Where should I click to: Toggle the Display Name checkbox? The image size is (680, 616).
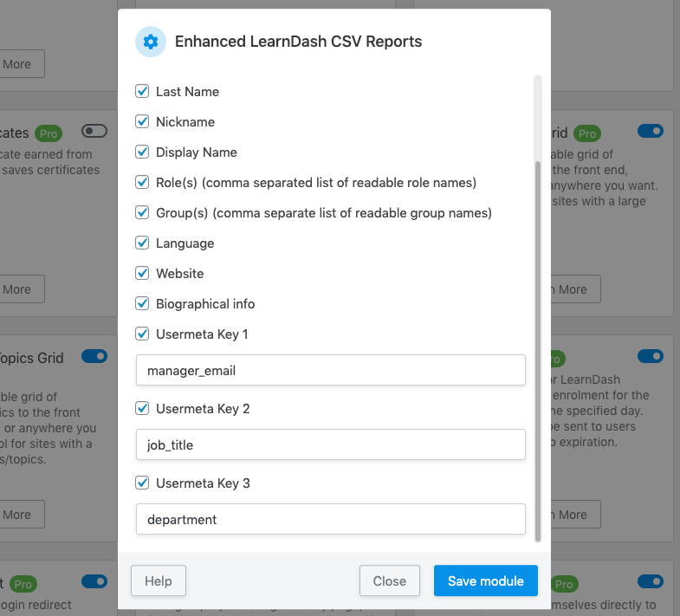coord(143,152)
